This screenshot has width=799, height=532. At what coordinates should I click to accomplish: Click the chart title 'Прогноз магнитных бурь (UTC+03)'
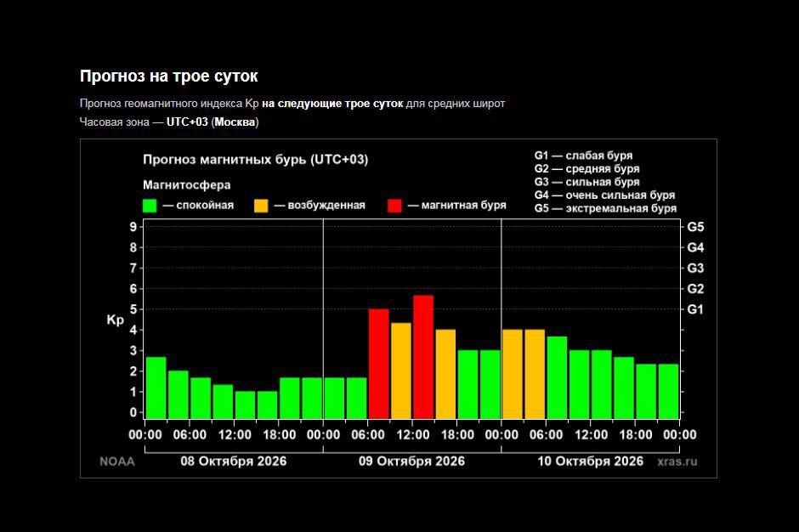pyautogui.click(x=255, y=160)
